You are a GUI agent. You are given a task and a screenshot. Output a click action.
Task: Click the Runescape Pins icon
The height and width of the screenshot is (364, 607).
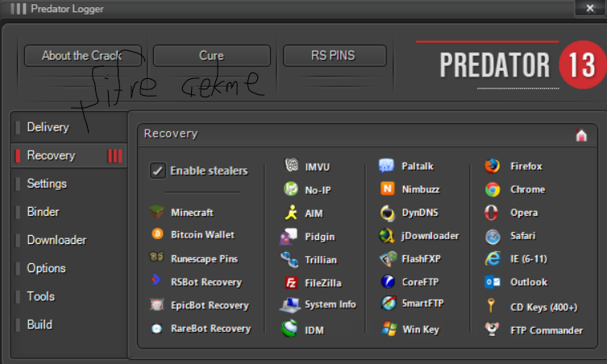[x=156, y=257]
